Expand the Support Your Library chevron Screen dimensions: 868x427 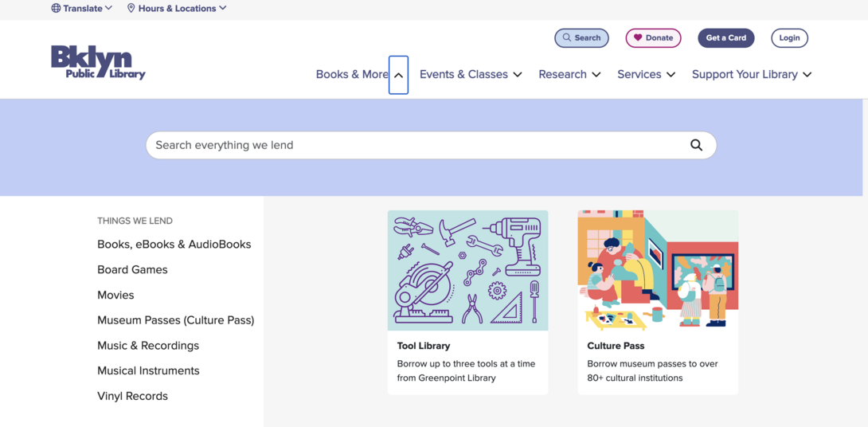click(807, 75)
